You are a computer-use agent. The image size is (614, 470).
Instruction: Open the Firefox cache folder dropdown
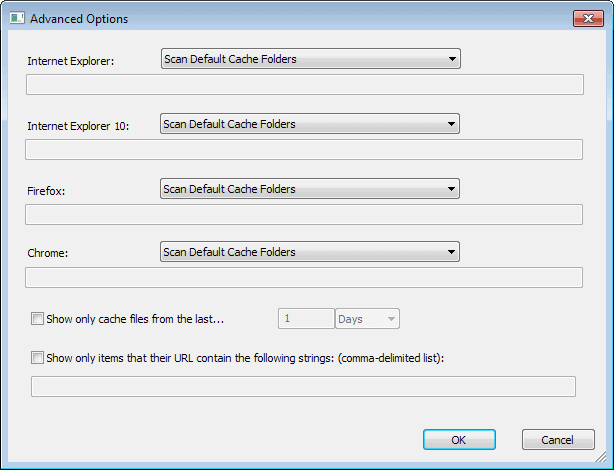tap(309, 188)
